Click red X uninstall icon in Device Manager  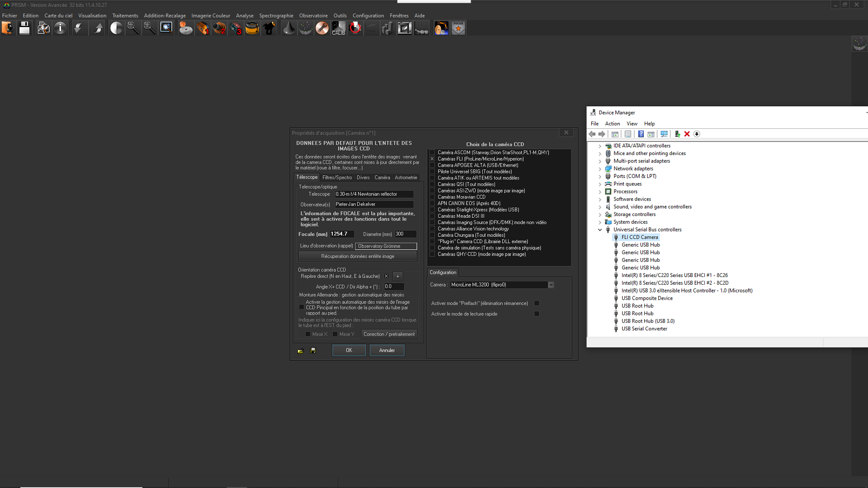tap(687, 134)
